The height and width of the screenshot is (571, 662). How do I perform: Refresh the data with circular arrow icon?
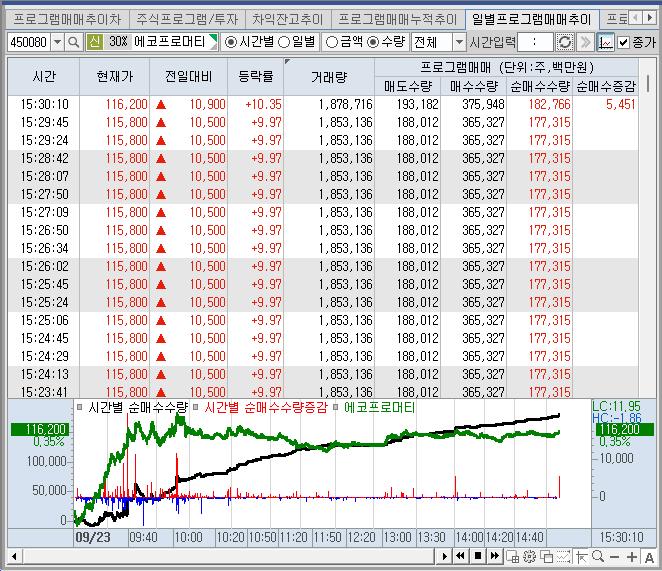[564, 42]
